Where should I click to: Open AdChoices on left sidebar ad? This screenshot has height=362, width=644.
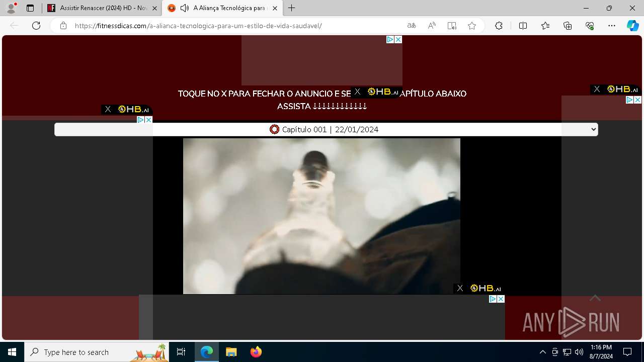141,120
